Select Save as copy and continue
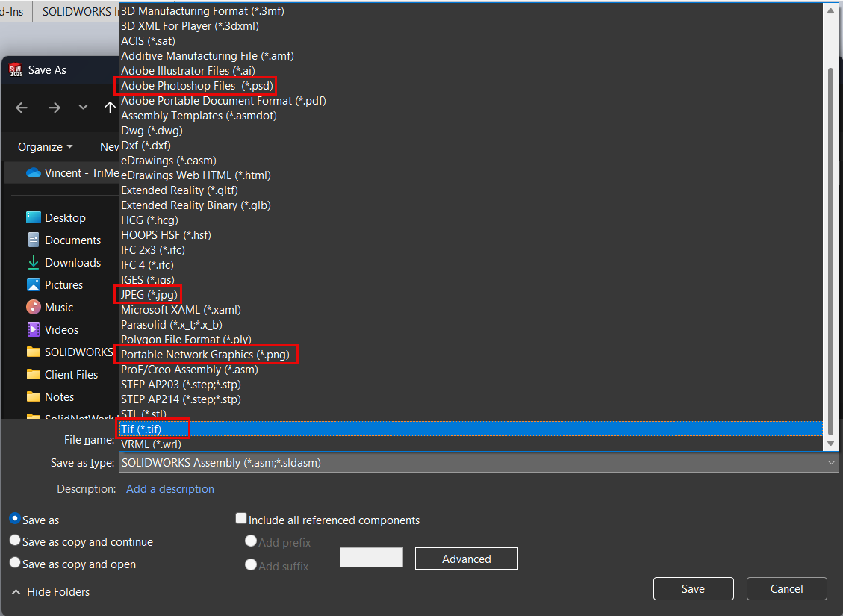843x616 pixels. (15, 541)
